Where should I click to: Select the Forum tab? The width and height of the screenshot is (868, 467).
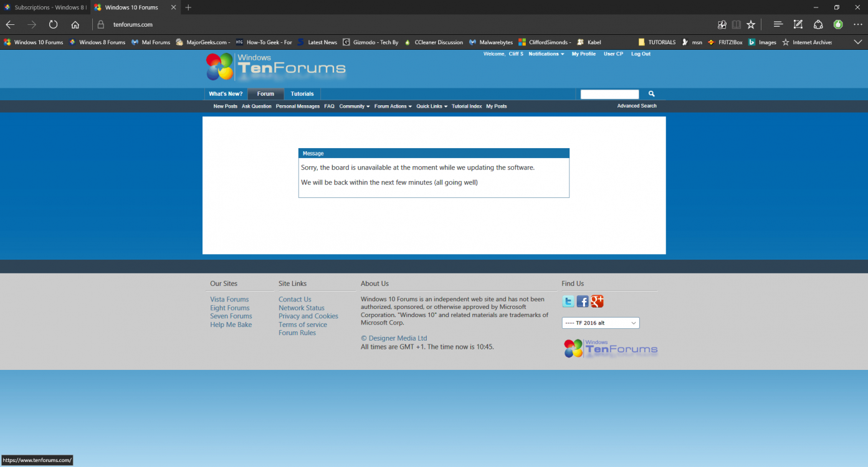coord(265,94)
